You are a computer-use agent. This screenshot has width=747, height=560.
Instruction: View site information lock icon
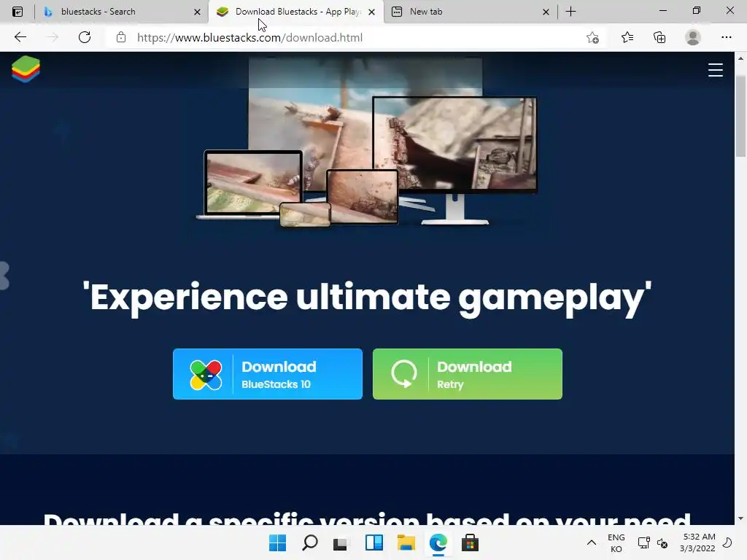[x=121, y=37]
